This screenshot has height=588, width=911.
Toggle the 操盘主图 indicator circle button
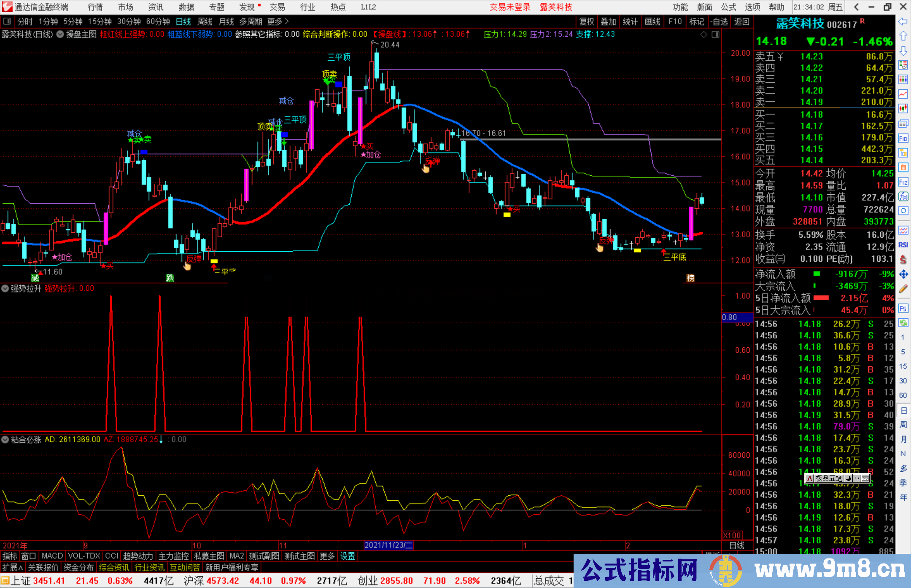(x=60, y=35)
